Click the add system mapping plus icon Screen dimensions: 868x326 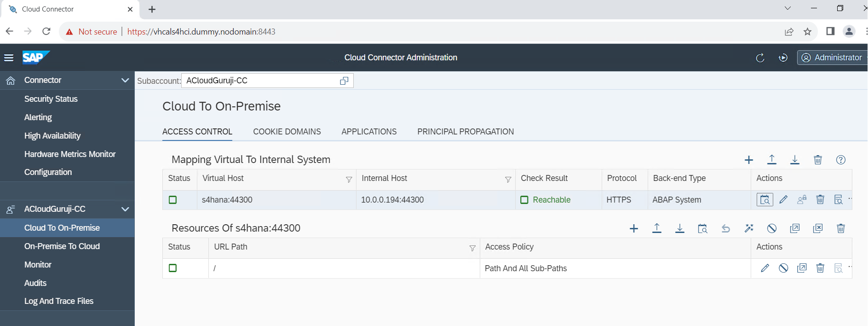click(x=749, y=160)
